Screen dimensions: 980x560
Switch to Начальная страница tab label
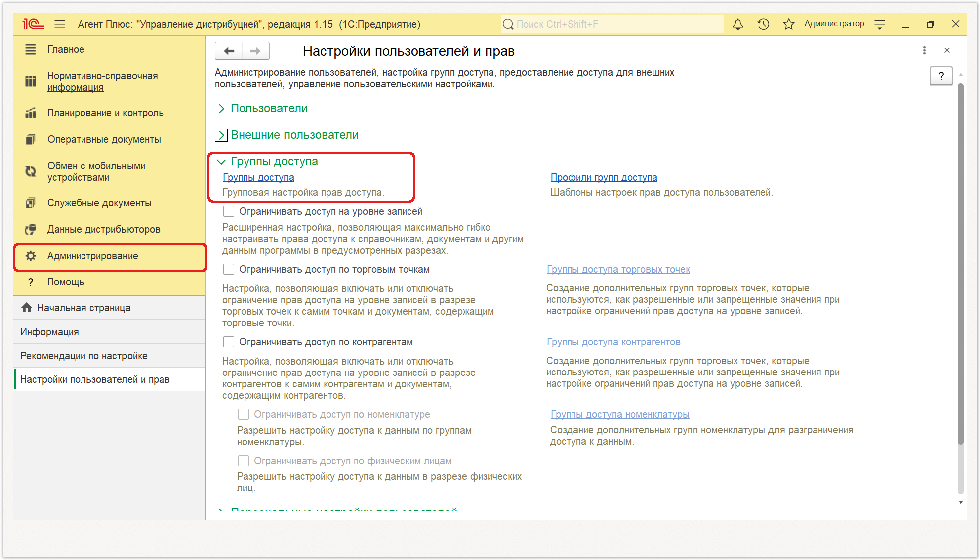pyautogui.click(x=83, y=308)
